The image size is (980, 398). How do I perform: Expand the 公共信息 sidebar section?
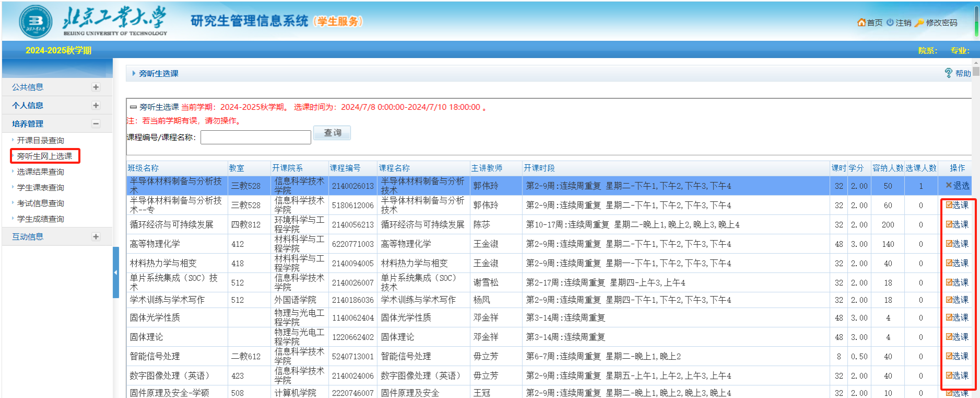(96, 87)
